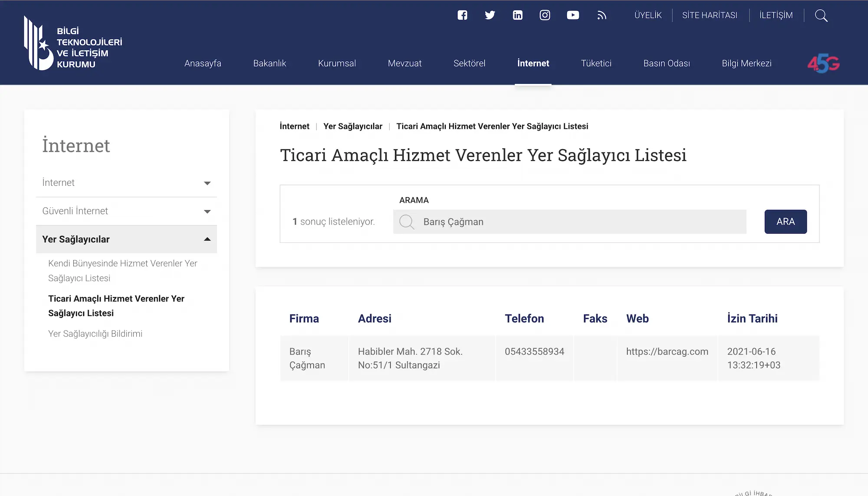Viewport: 868px width, 496px height.
Task: Open the RSS feed icon
Action: click(602, 16)
